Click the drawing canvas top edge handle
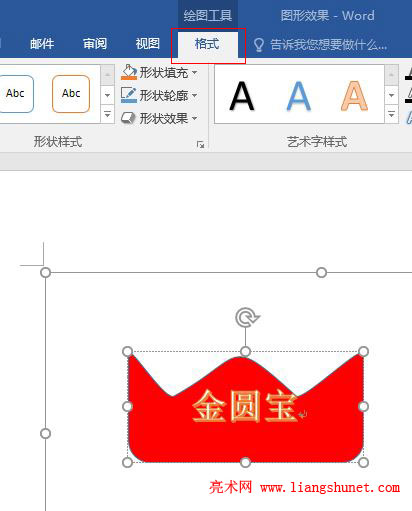 point(321,272)
